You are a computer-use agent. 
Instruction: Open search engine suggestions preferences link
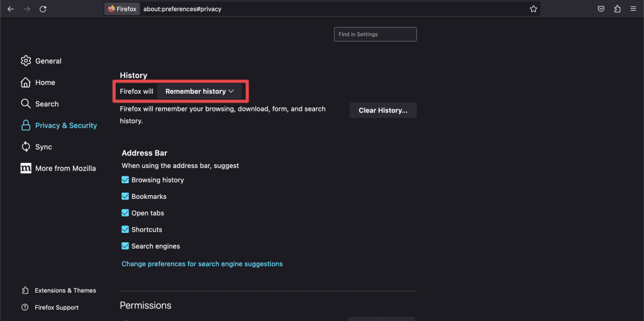[202, 264]
